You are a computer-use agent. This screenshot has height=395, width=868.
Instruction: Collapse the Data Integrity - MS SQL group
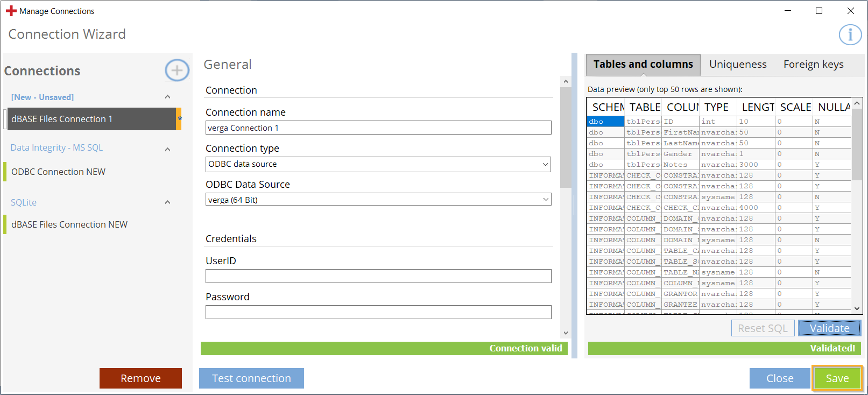pos(167,149)
